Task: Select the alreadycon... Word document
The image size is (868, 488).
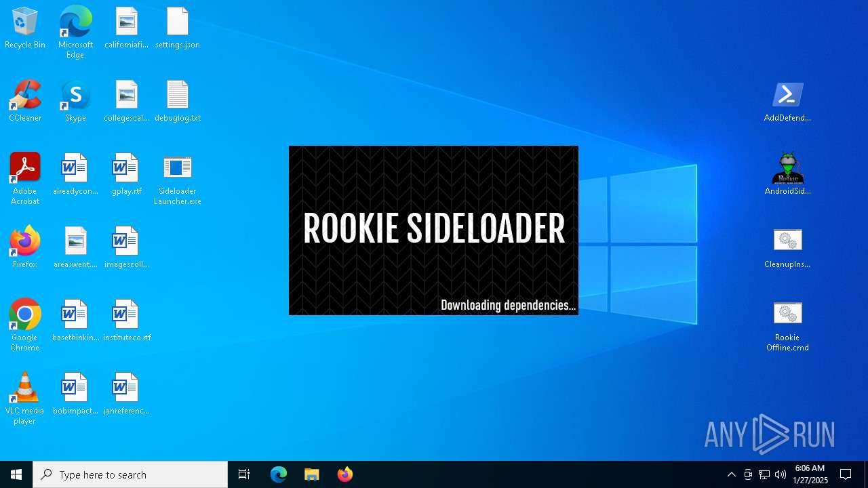Action: tap(75, 175)
